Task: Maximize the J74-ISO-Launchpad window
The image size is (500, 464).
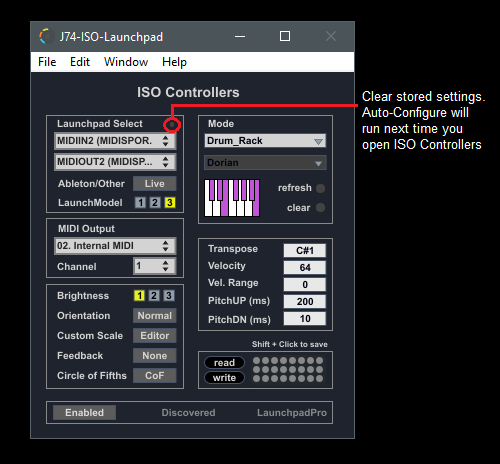Action: pyautogui.click(x=285, y=36)
